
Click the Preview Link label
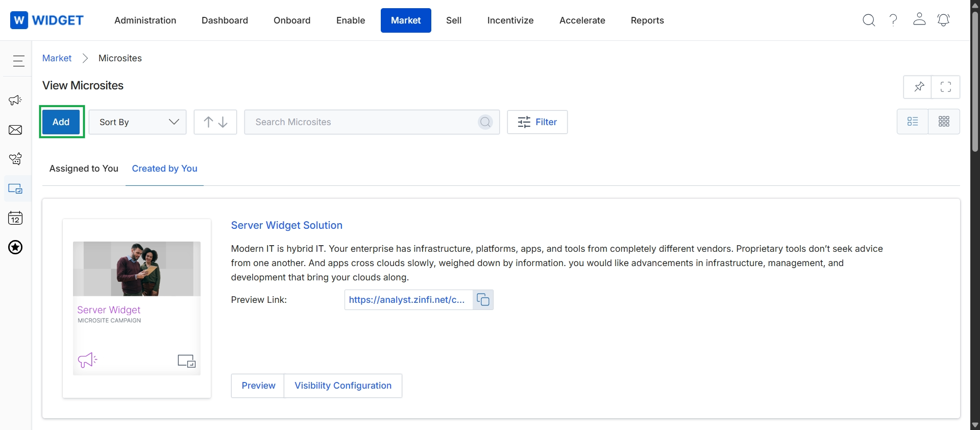(x=259, y=300)
